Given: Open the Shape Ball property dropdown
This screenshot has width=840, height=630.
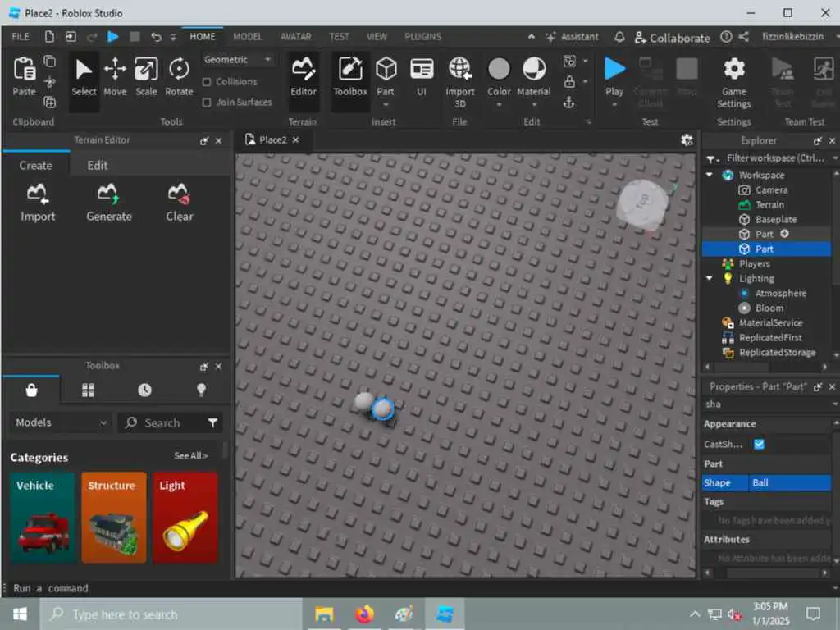Looking at the screenshot, I should click(790, 482).
